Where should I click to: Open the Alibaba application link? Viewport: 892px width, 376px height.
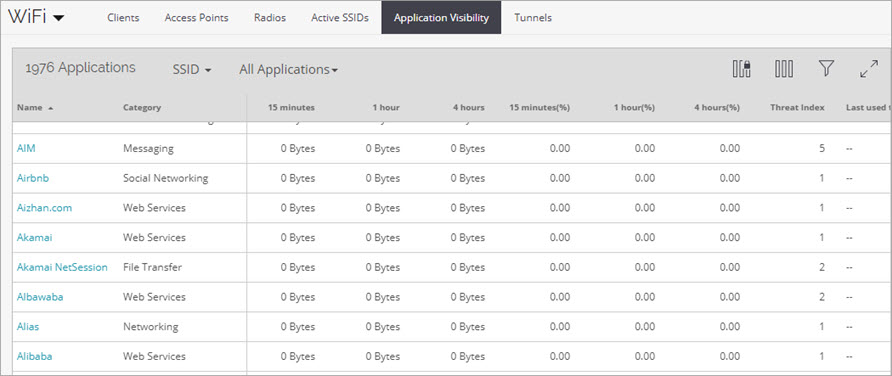point(34,356)
